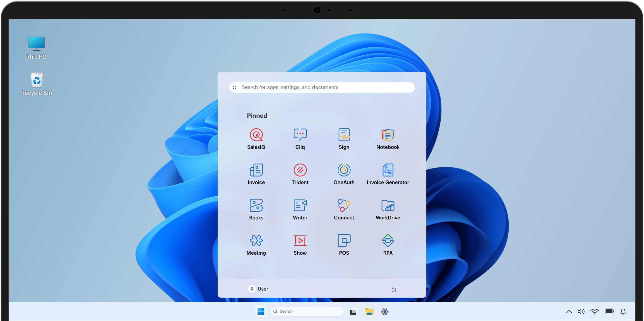This screenshot has height=321, width=644.
Task: Click the taskbar Search box
Action: (307, 311)
